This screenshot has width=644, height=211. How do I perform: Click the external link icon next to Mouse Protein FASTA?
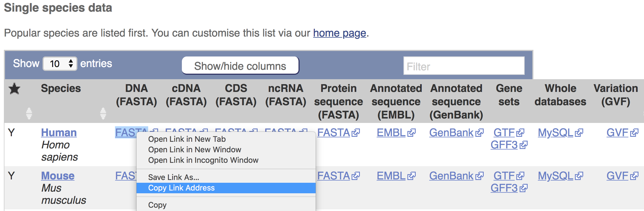pyautogui.click(x=356, y=176)
